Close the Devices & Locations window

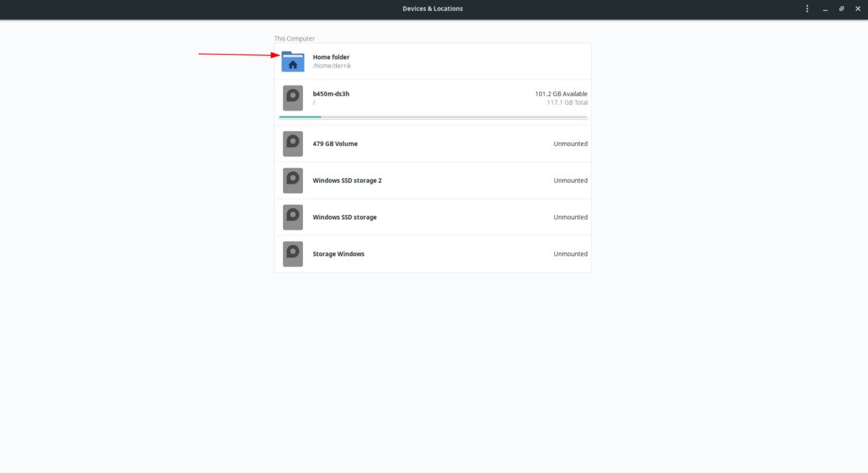tap(858, 9)
